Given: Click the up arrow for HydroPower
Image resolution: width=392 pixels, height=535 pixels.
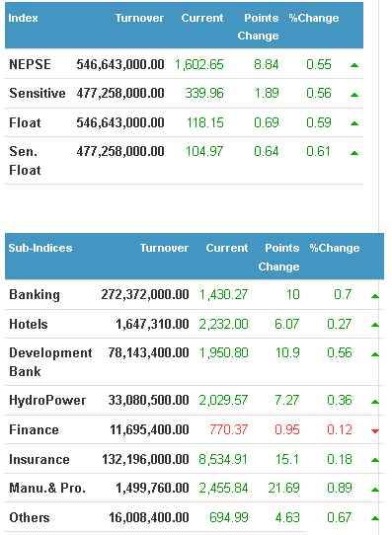Looking at the screenshot, I should [x=375, y=402].
